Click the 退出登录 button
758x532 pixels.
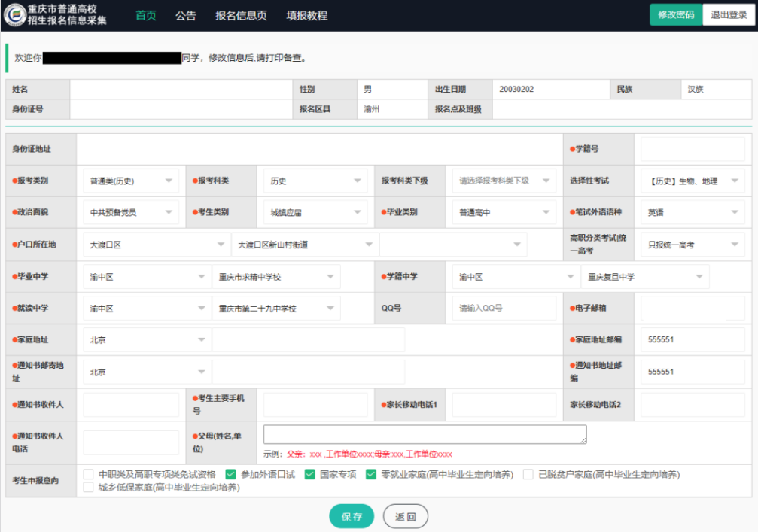point(729,15)
